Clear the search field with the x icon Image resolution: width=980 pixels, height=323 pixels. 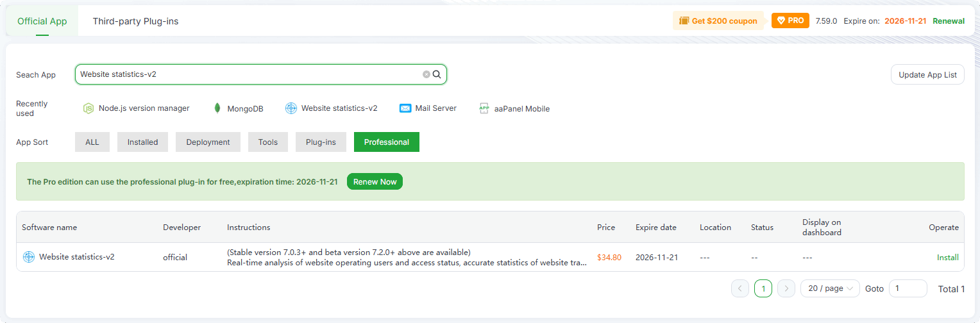(x=427, y=74)
